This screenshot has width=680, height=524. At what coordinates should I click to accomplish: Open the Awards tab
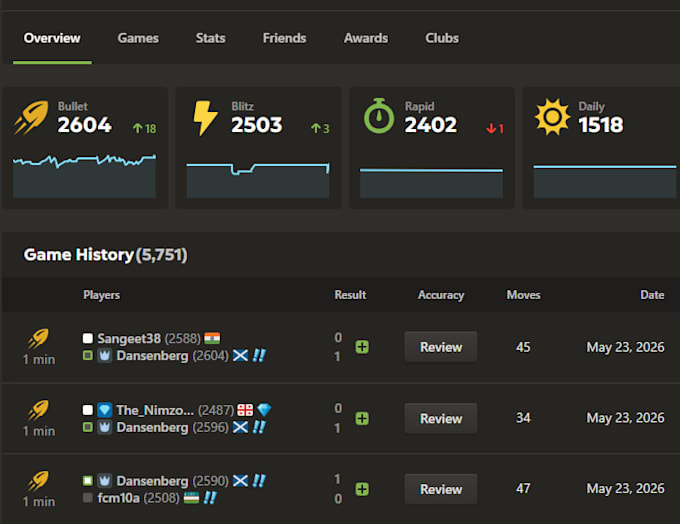coord(366,38)
